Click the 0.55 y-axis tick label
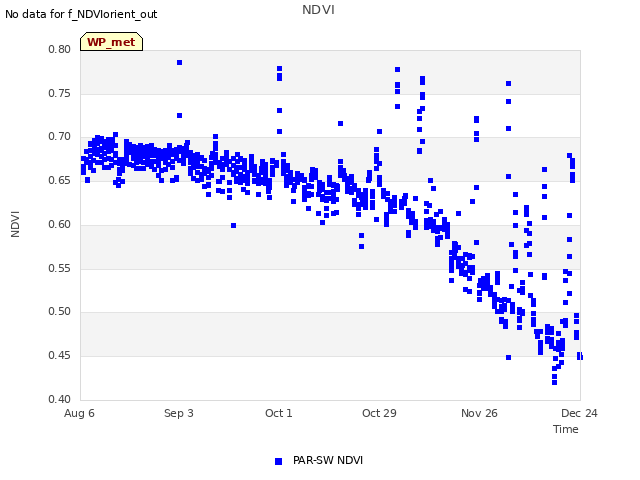The image size is (640, 480). click(60, 268)
